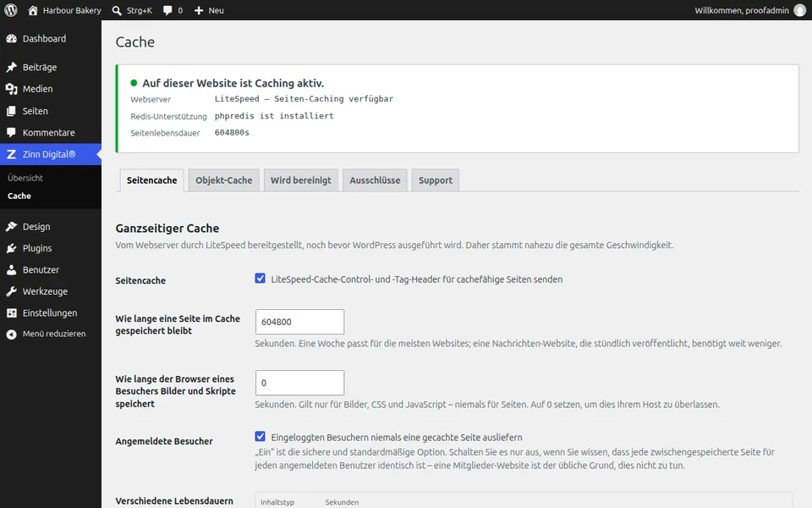Click the 604800s Seitenlebensdauer value
This screenshot has width=812, height=508.
pos(232,133)
